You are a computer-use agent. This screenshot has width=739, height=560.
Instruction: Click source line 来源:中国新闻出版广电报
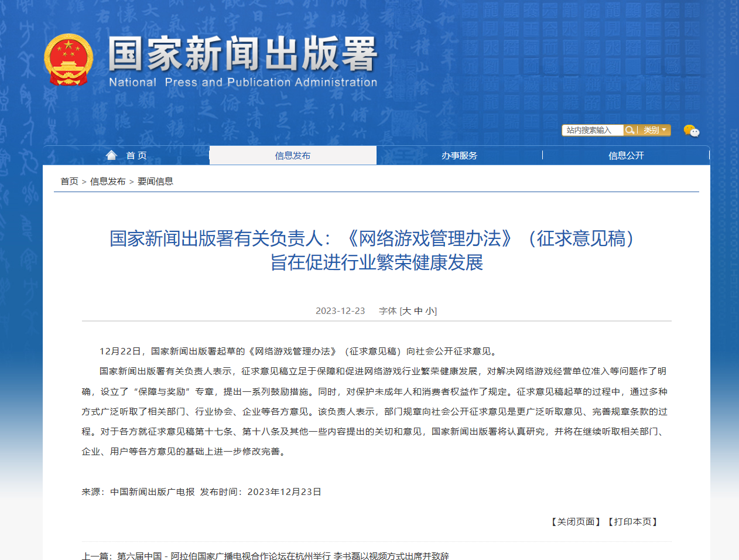coord(138,492)
